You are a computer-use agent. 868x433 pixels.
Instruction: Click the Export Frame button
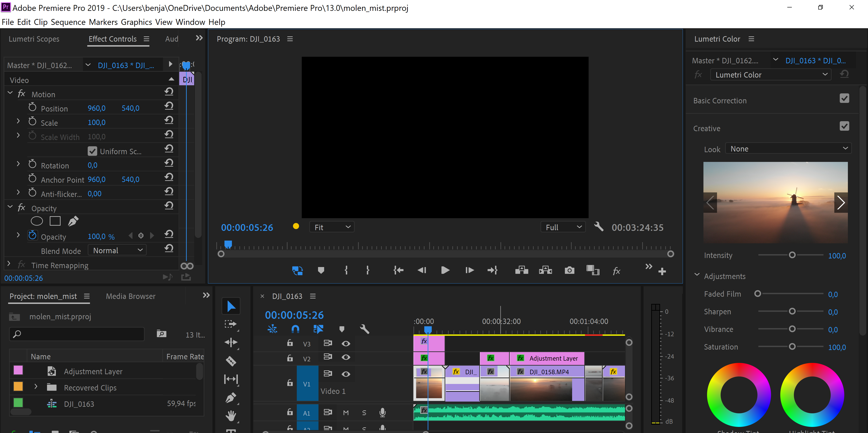tap(569, 271)
